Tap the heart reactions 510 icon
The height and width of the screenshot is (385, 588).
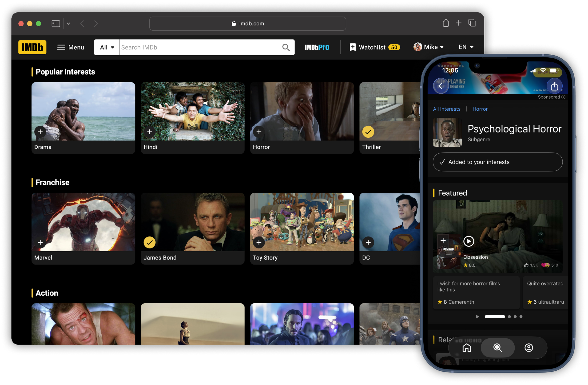pyautogui.click(x=545, y=265)
